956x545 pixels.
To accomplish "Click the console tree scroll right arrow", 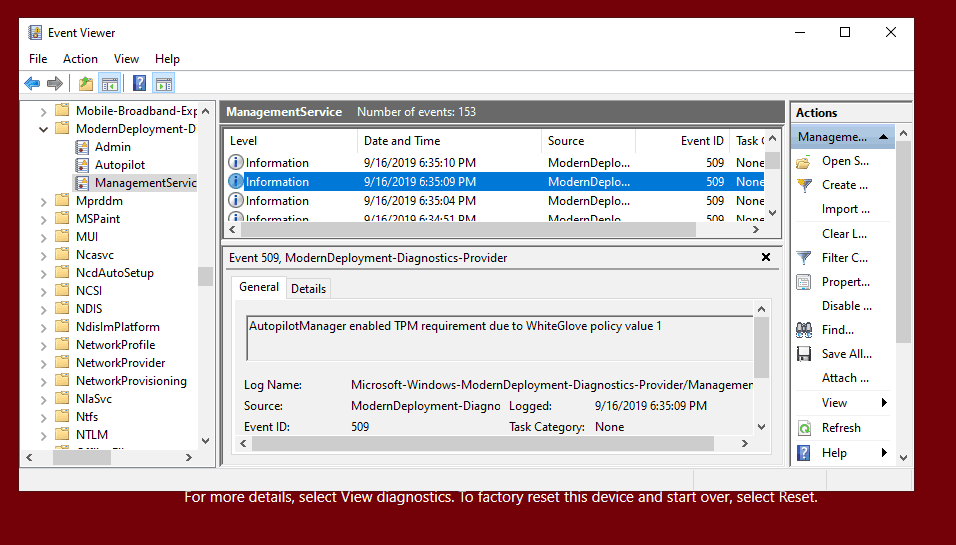I will tap(189, 457).
